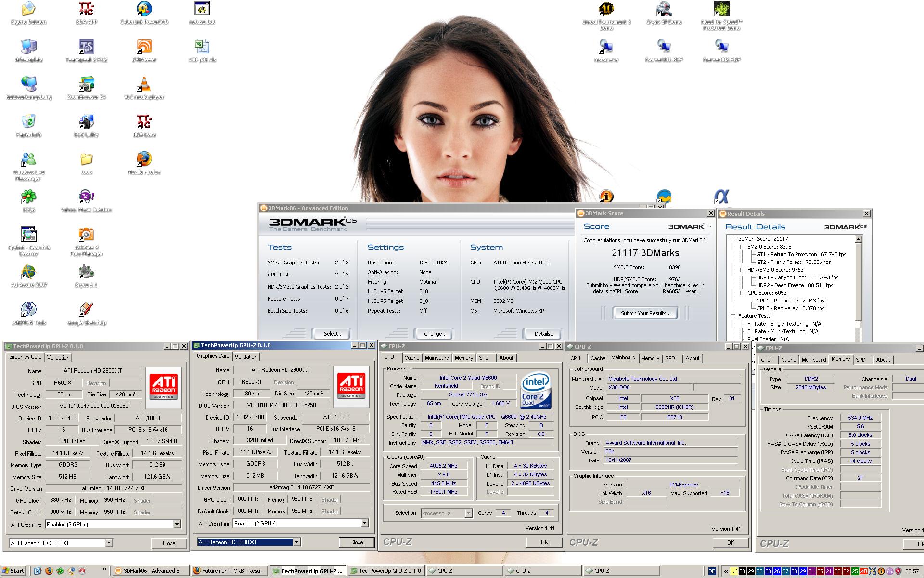
Task: Select the mstsc.exe desktop shortcut
Action: click(606, 51)
